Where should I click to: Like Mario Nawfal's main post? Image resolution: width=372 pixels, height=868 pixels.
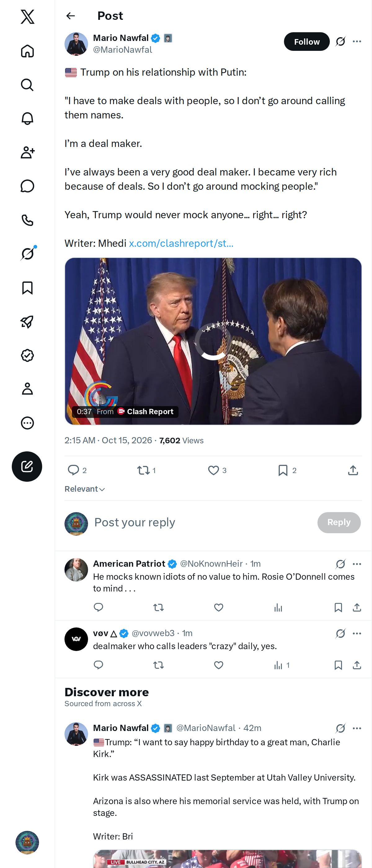coord(217,470)
